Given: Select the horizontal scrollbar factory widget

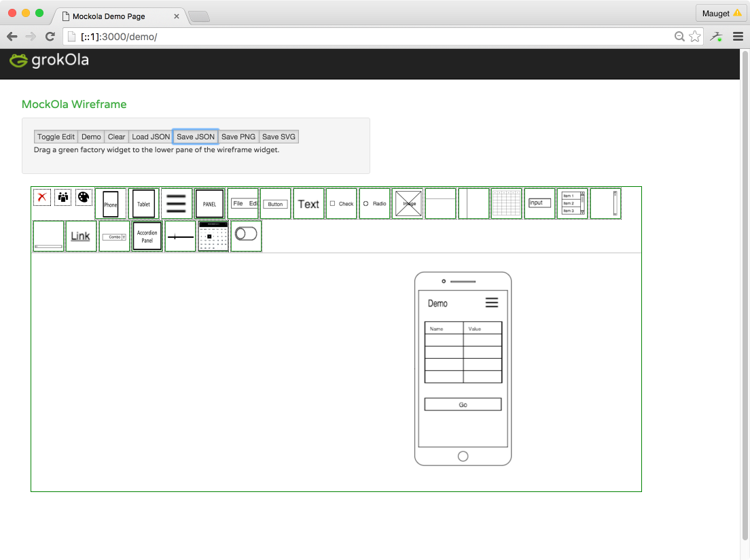Looking at the screenshot, I should click(48, 236).
